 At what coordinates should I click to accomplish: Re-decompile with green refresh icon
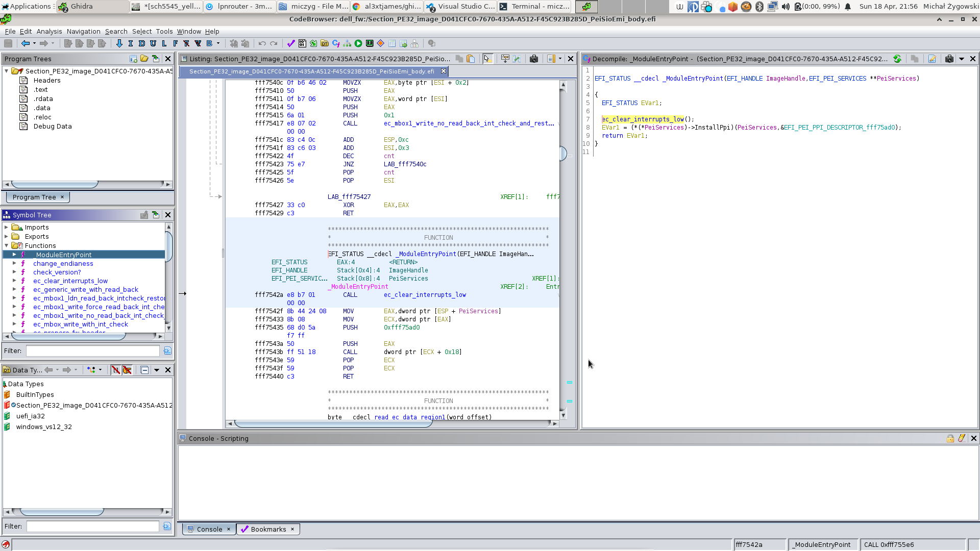pos(897,59)
